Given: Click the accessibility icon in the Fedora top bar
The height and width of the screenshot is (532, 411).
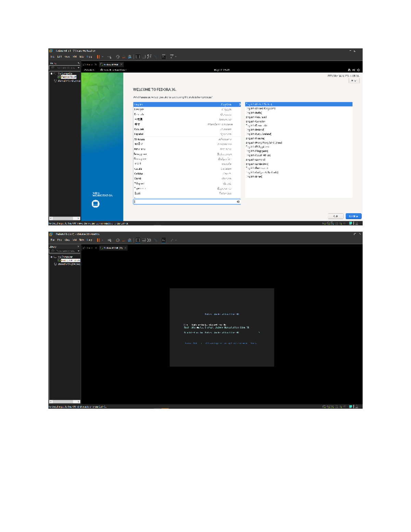Looking at the screenshot, I should (x=350, y=70).
